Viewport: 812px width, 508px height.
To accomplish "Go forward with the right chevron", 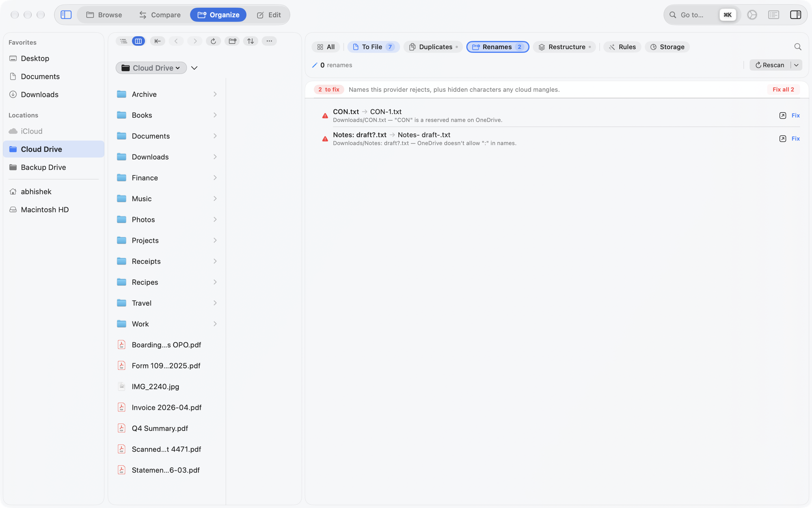I will (195, 41).
